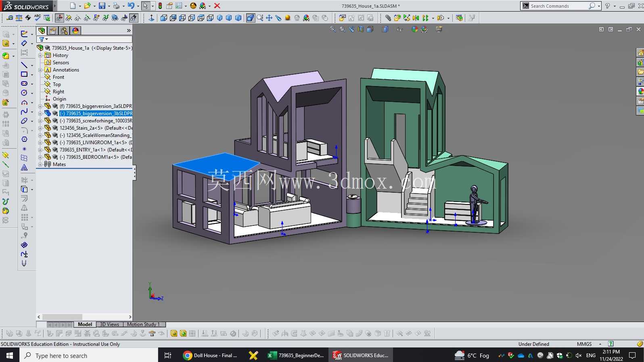
Task: Click the New document icon
Action: (x=73, y=6)
